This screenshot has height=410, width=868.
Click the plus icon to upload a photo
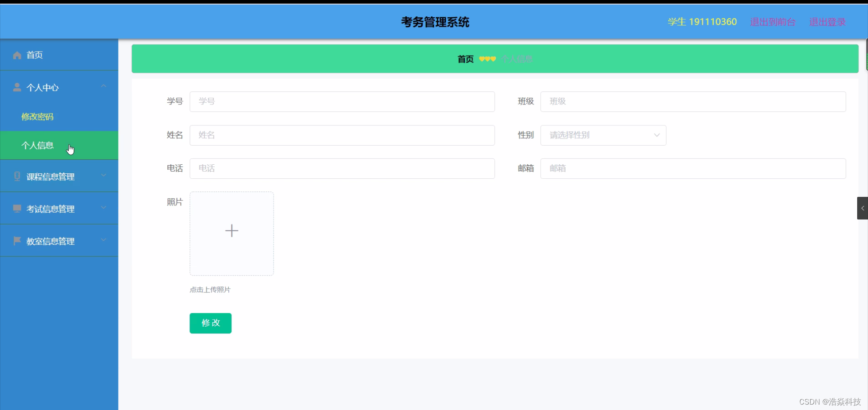231,231
